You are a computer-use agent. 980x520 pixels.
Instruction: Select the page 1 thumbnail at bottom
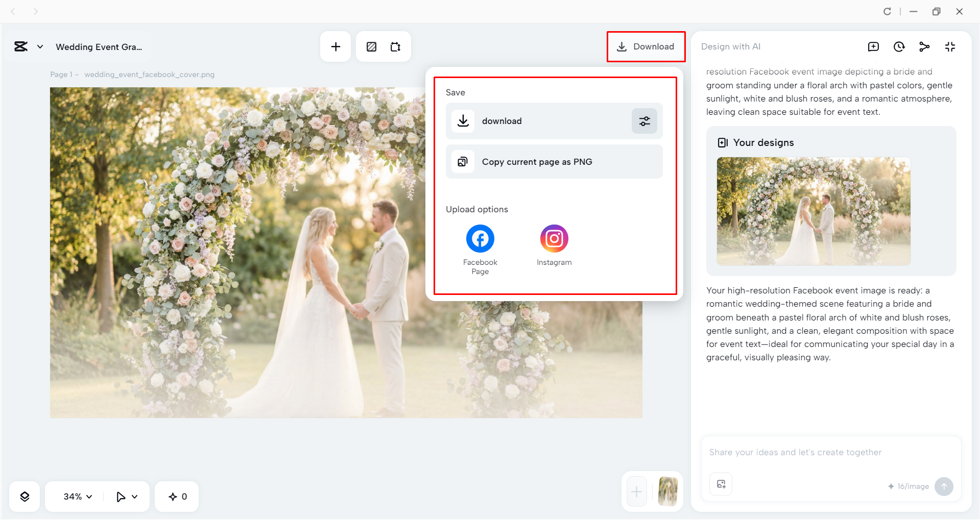tap(667, 491)
